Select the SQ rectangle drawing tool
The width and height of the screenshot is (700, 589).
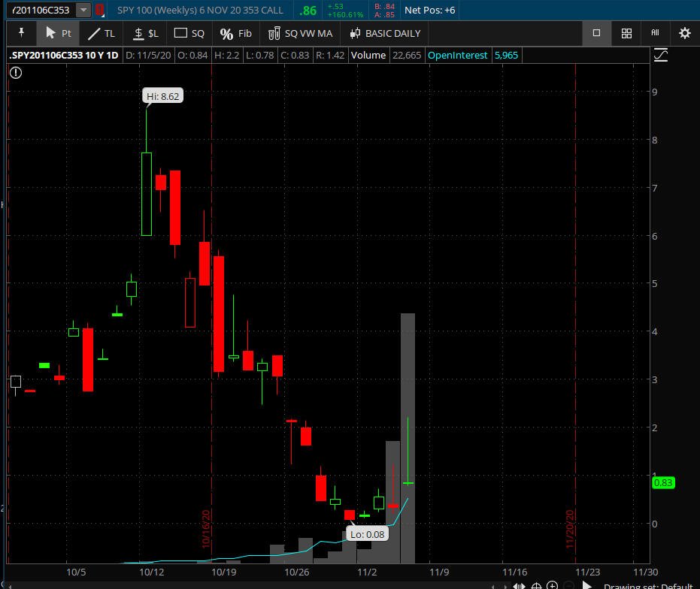tap(189, 33)
